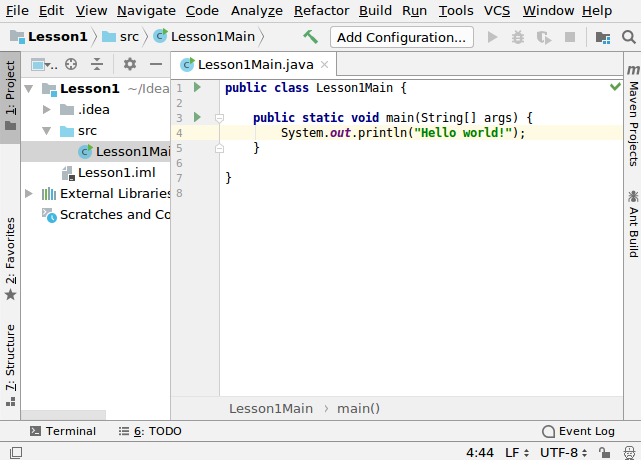Click Collapse All icon in Project panel

coord(96,64)
